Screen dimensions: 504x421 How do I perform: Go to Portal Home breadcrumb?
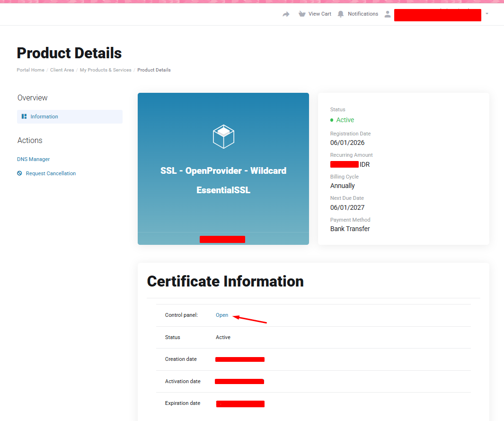pos(31,70)
